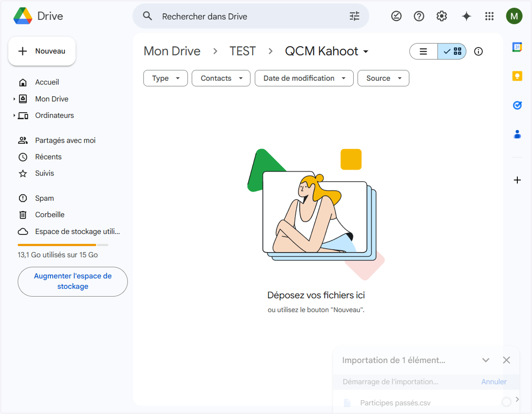Open Contacts side panel icon
Screen dimensions: 532x414
click(x=517, y=134)
